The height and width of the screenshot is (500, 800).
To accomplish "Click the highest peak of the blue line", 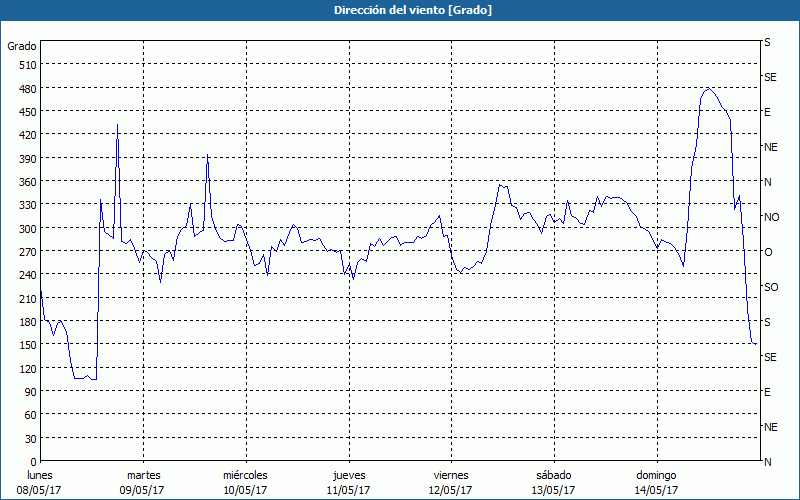I will pos(709,89).
